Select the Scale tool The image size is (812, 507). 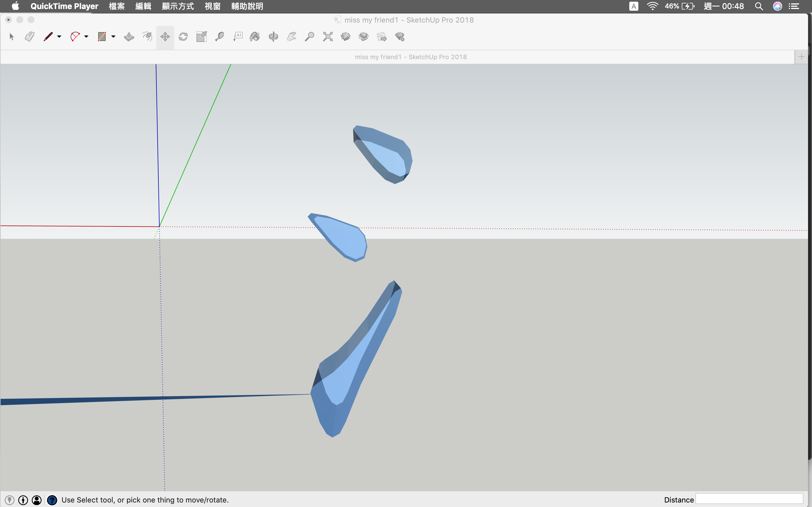(201, 37)
